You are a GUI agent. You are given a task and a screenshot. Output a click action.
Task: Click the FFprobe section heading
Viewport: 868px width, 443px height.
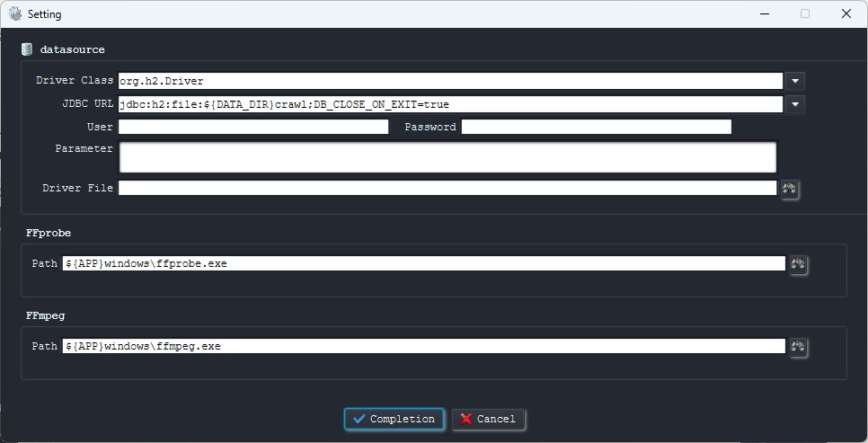(49, 233)
